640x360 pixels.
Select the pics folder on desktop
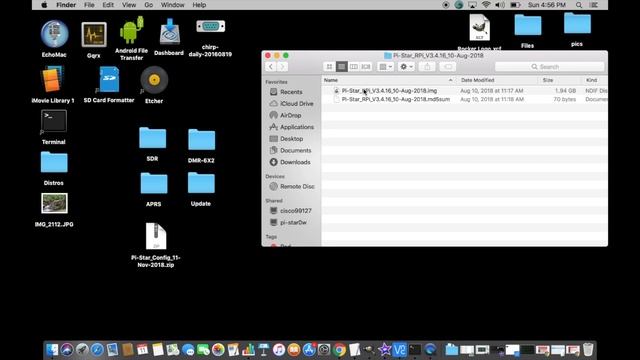(x=577, y=23)
